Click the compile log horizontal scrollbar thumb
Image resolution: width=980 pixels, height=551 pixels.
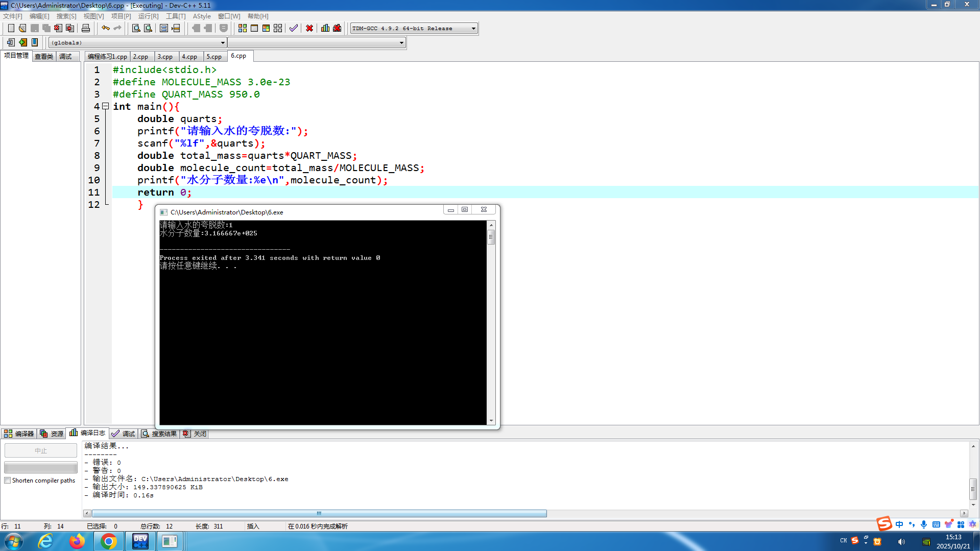[x=319, y=513]
